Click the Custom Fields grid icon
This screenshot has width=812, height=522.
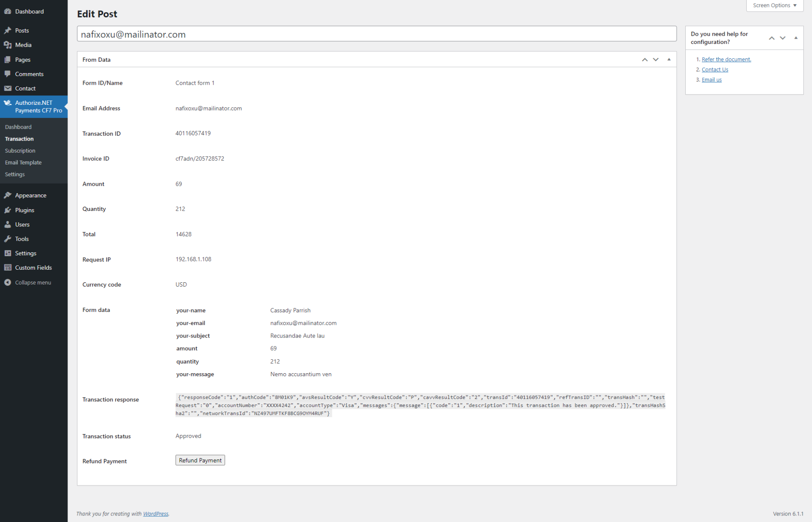coord(8,268)
